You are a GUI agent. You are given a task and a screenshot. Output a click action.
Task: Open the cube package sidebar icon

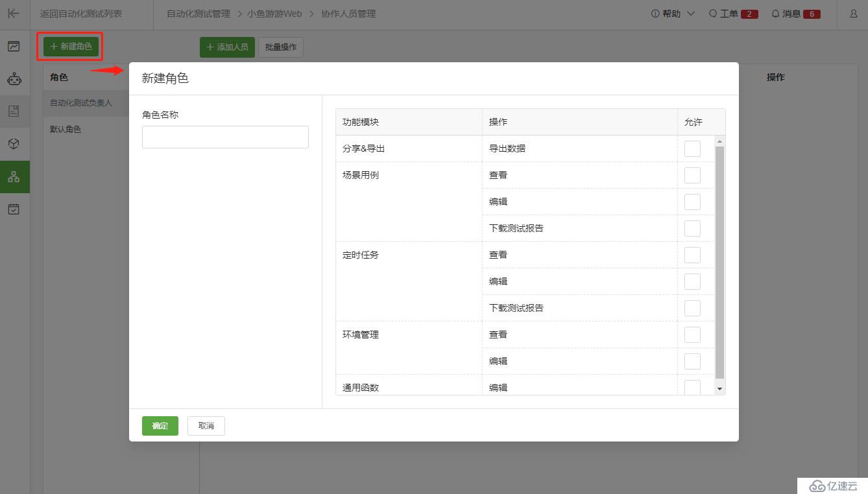[14, 144]
